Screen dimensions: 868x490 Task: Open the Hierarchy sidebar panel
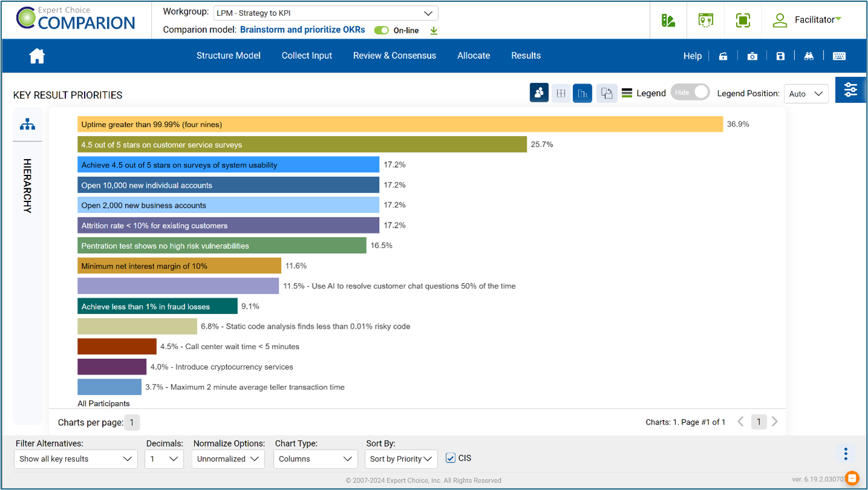(x=27, y=124)
